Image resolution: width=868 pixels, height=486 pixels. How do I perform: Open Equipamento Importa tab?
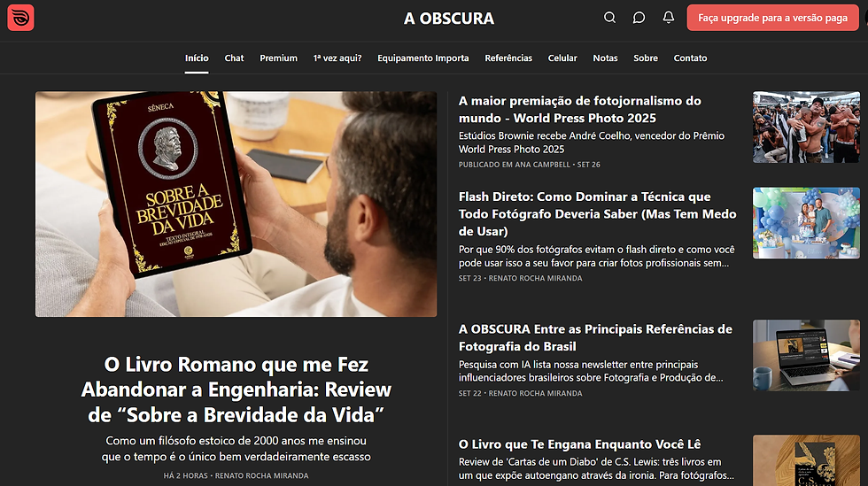[423, 58]
